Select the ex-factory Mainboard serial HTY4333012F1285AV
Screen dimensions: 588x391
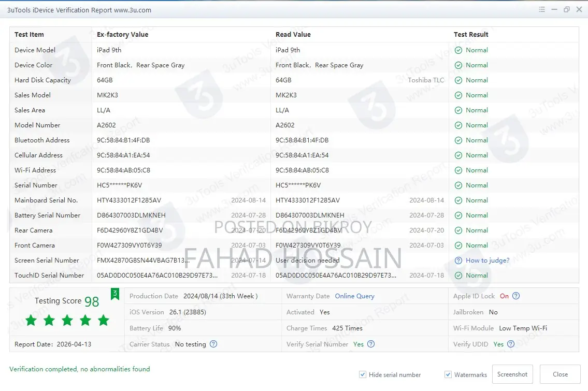pos(129,200)
